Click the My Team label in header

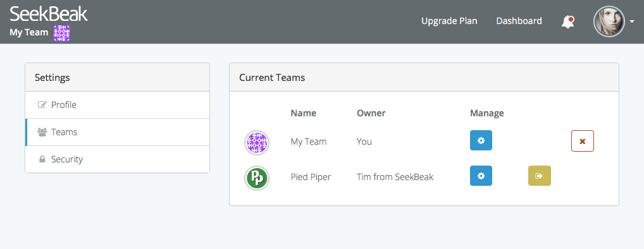[29, 32]
